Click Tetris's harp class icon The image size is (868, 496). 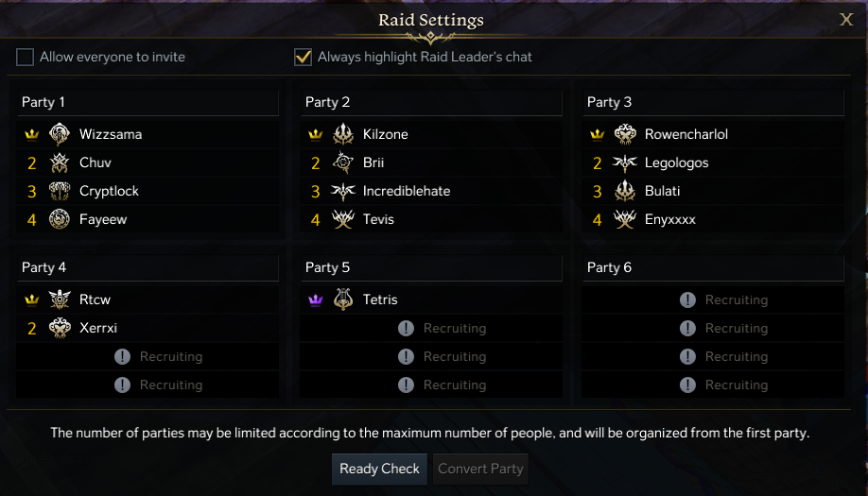click(x=343, y=299)
